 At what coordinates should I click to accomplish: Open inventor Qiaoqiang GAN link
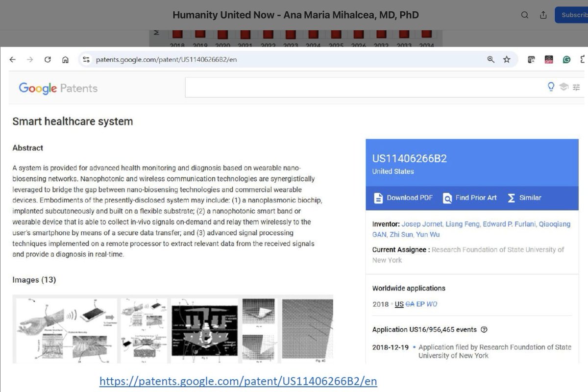[471, 229]
